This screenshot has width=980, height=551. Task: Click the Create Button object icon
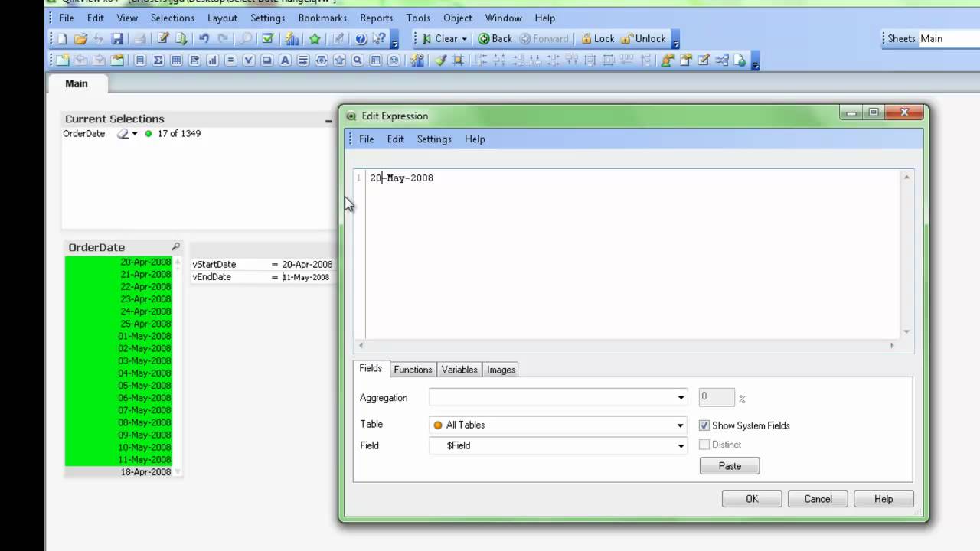tap(266, 60)
